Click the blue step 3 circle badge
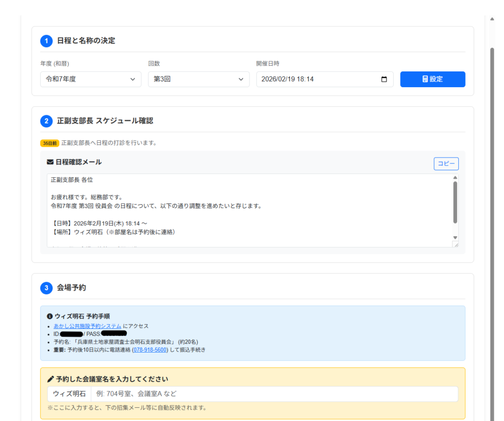This screenshot has height=421, width=504. 46,288
